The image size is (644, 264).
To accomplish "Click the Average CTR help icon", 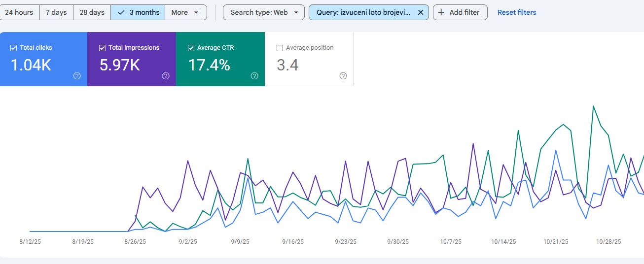I will pyautogui.click(x=254, y=76).
